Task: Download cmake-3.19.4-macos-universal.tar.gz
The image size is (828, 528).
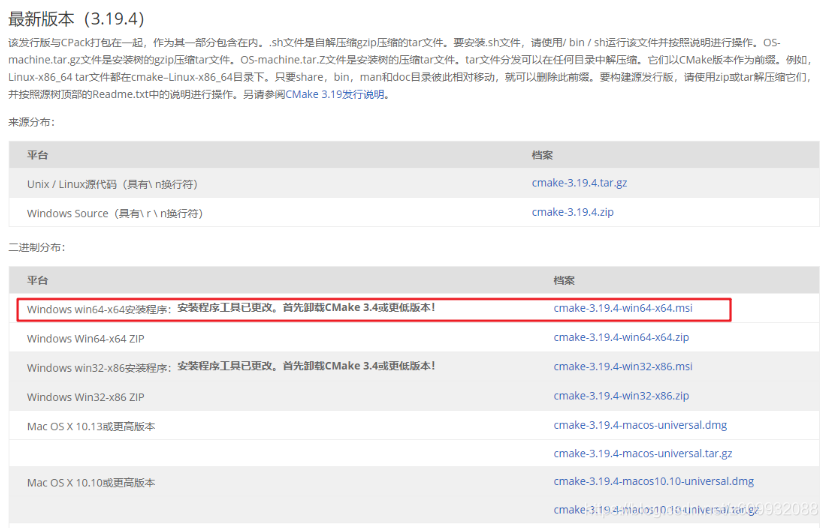Action: point(643,454)
